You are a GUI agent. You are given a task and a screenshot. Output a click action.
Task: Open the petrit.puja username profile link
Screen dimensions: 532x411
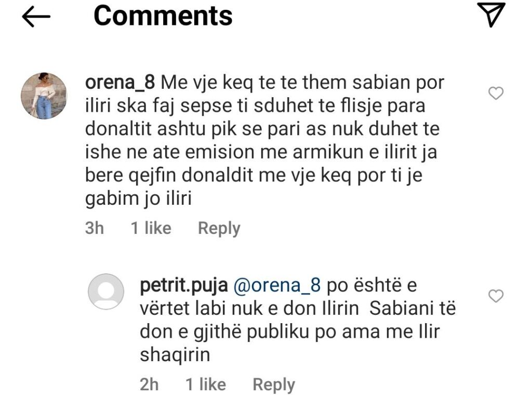(182, 285)
